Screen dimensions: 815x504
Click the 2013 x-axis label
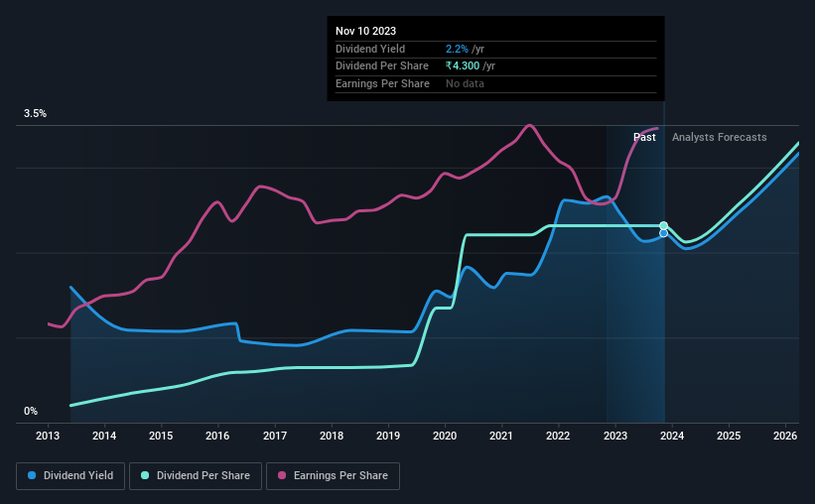pyautogui.click(x=48, y=436)
